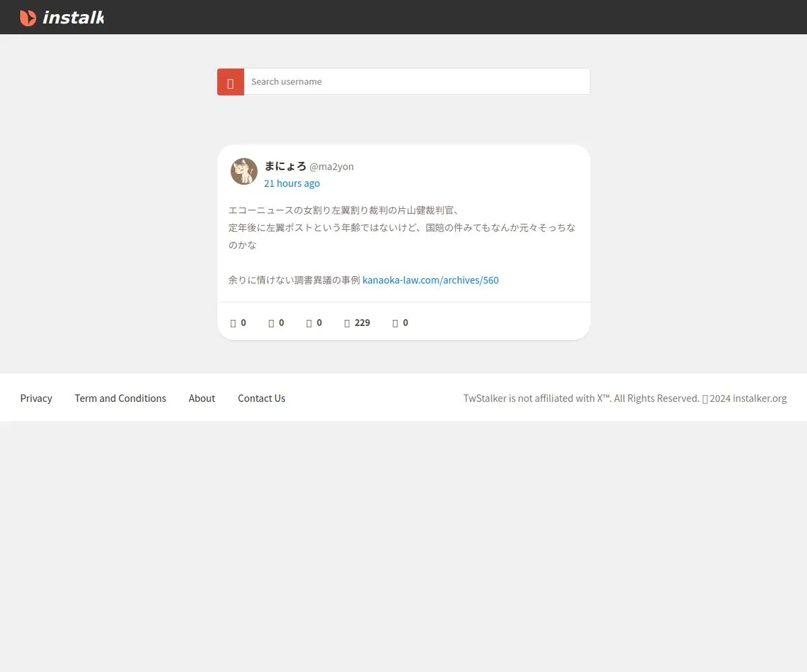Screen dimensions: 807x672
Task: Click the last stat icon showing 0
Action: [395, 323]
